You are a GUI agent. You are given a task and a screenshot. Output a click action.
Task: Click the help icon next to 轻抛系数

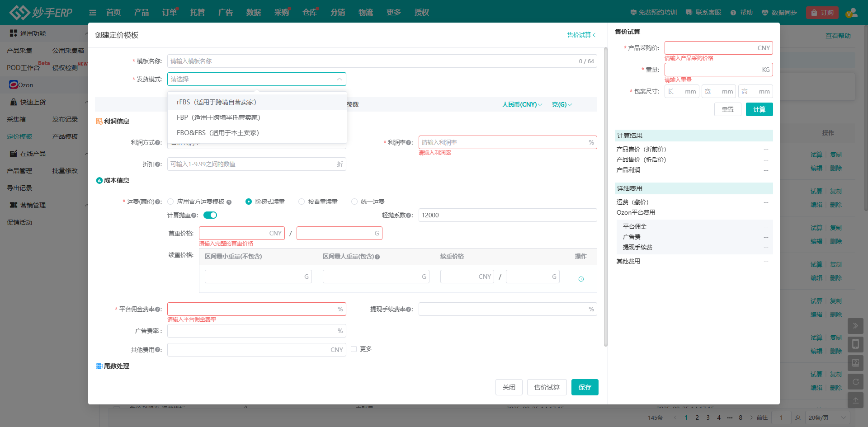coord(409,216)
